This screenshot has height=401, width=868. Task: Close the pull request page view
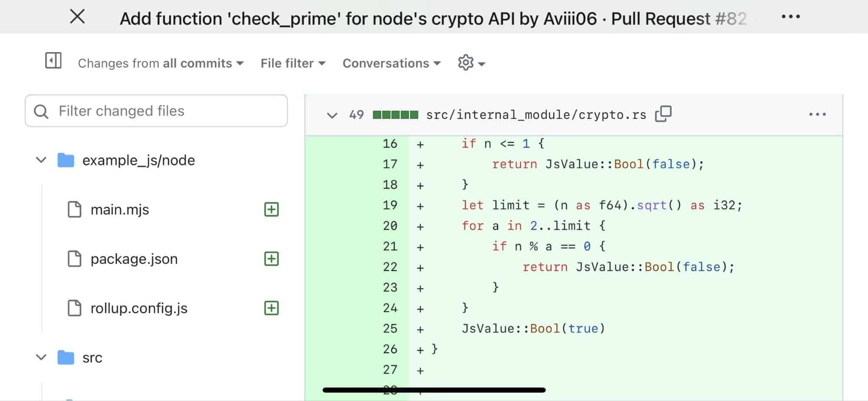click(77, 17)
